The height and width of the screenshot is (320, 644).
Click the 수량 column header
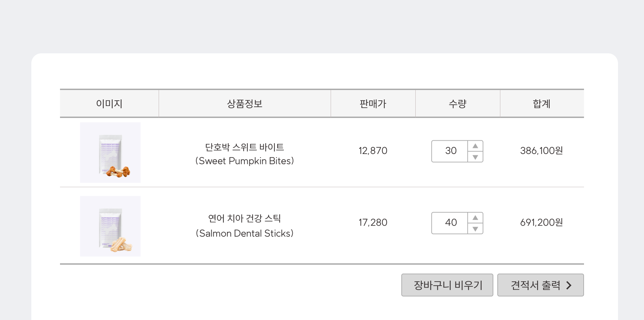click(458, 104)
